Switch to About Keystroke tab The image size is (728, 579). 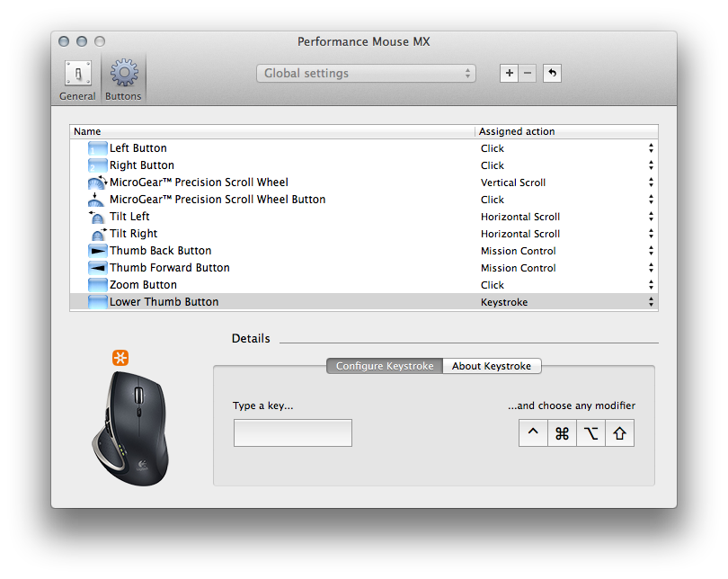(x=492, y=366)
